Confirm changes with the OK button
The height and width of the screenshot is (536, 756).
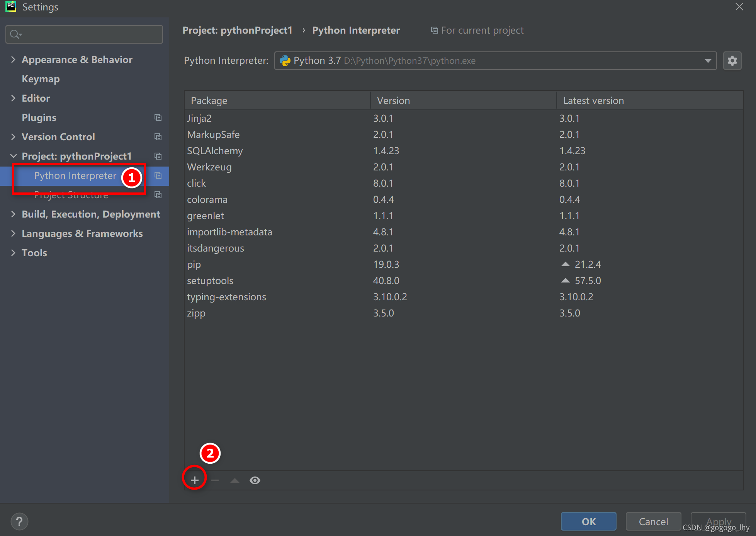(588, 521)
